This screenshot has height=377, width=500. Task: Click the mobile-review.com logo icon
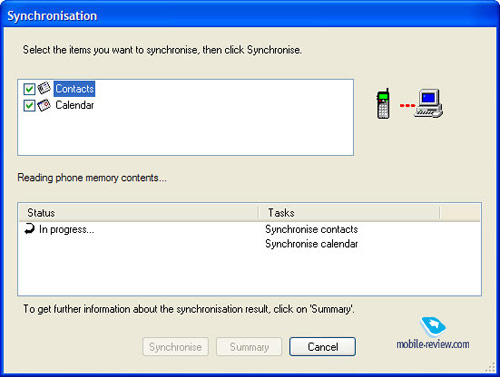click(x=433, y=326)
